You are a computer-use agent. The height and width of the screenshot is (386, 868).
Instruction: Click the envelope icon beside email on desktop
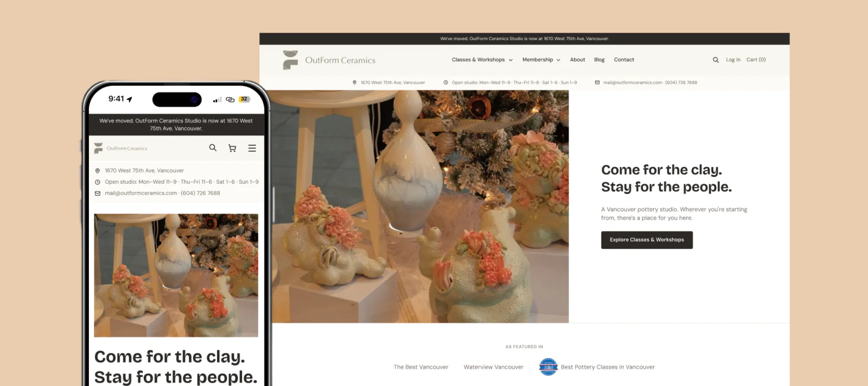point(597,82)
